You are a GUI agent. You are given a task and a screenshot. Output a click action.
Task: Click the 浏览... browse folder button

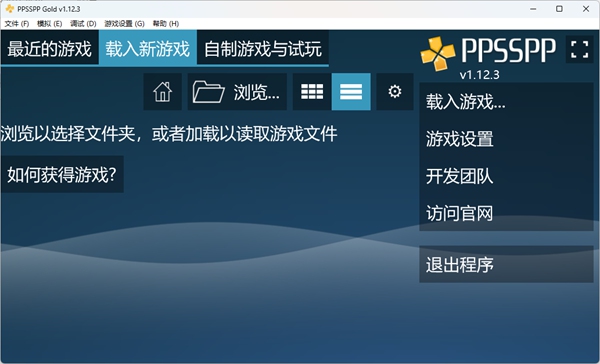237,92
